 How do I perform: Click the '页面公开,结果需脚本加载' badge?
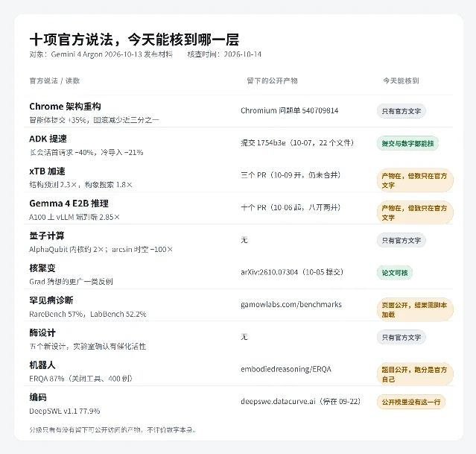coord(415,309)
